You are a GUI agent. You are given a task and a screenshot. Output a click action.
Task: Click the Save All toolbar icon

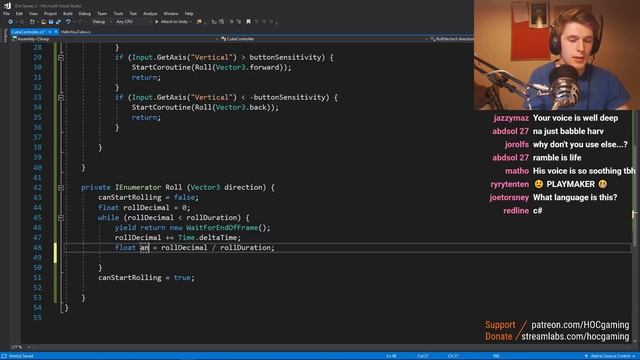point(58,22)
